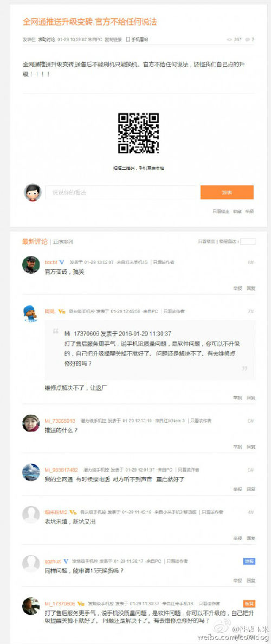Open bbchf's avatar in first comment

(31, 265)
